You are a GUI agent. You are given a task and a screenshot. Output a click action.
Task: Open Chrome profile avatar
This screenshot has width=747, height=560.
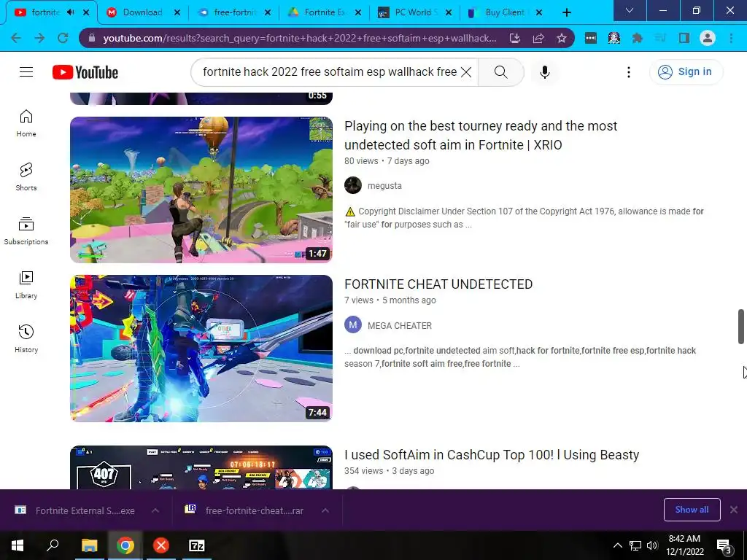(x=708, y=38)
